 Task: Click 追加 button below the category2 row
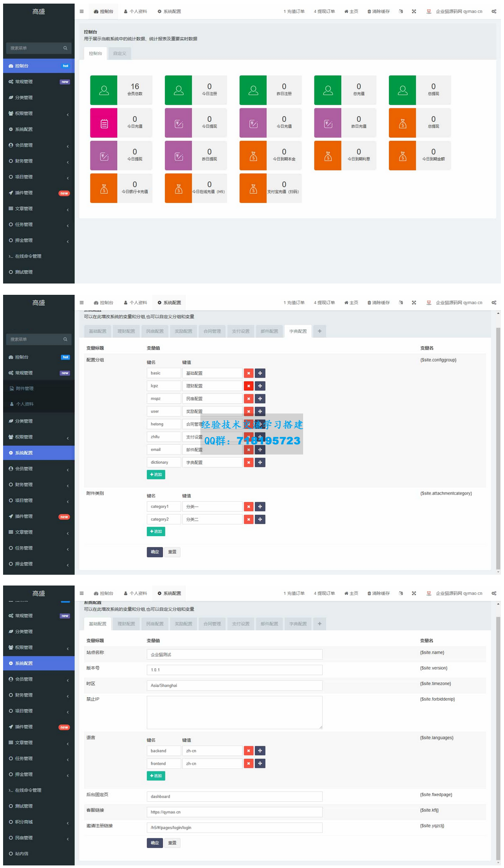pos(156,532)
